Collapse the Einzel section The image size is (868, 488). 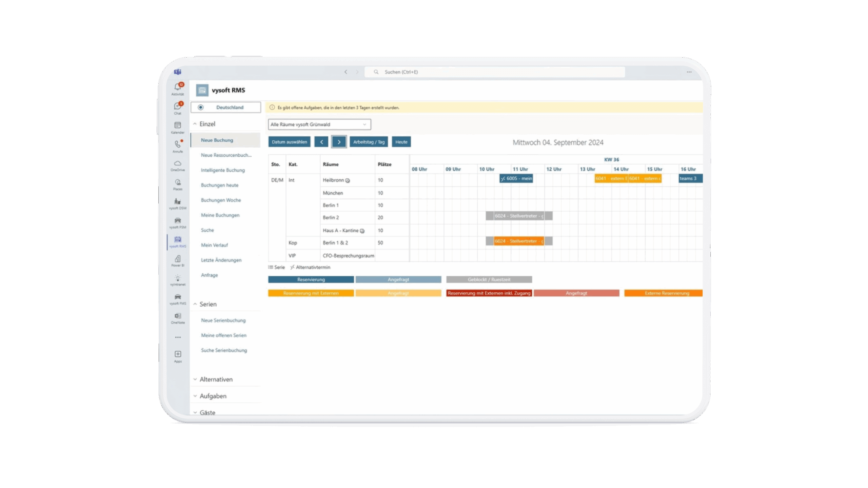tap(195, 124)
